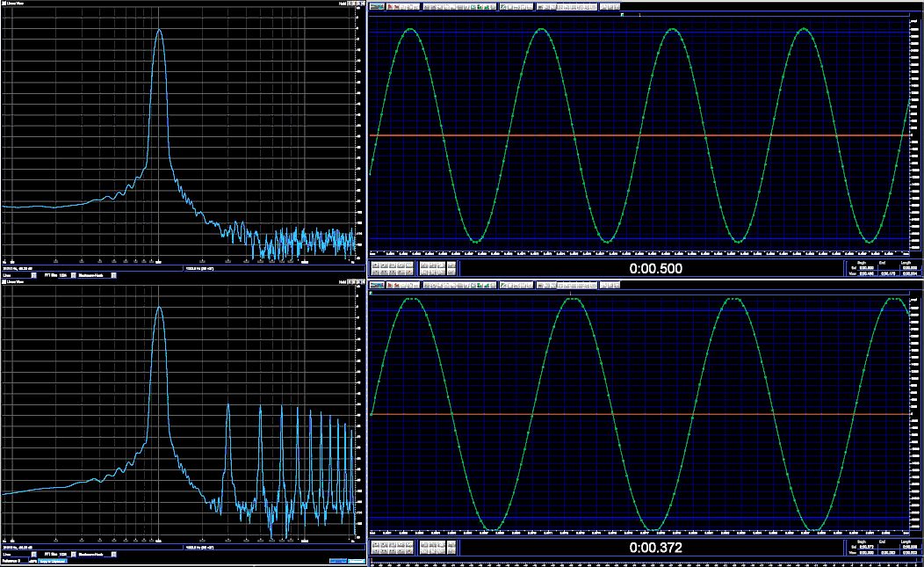Click the 0:00.500 time display in the upper editor
The image size is (924, 567).
[x=655, y=268]
